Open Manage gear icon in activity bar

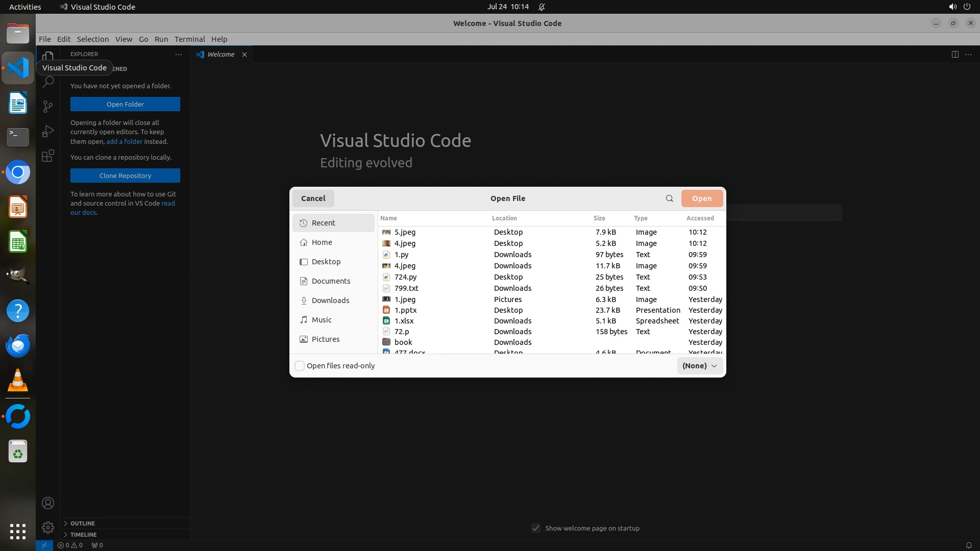tap(48, 527)
